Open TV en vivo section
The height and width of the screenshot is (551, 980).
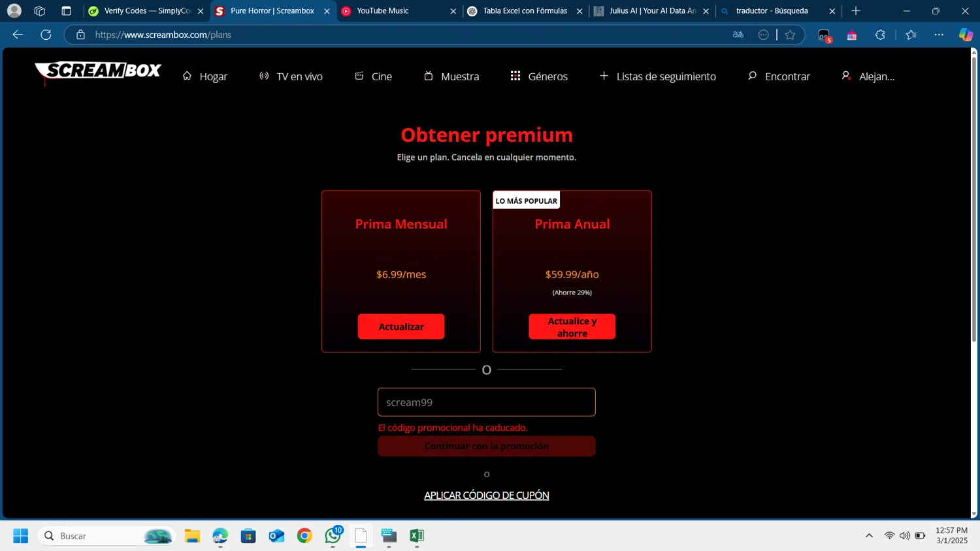point(291,76)
